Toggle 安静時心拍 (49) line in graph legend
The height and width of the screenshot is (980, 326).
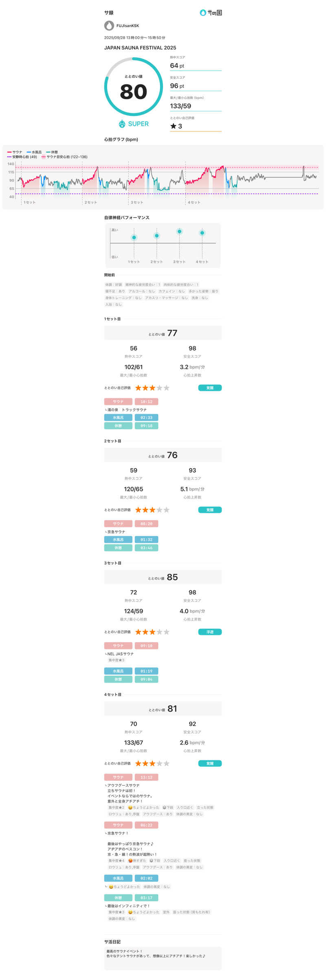pyautogui.click(x=22, y=157)
